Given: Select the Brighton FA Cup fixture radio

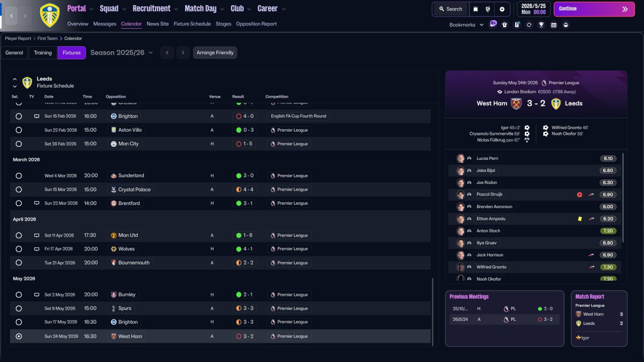Looking at the screenshot, I should tap(19, 116).
